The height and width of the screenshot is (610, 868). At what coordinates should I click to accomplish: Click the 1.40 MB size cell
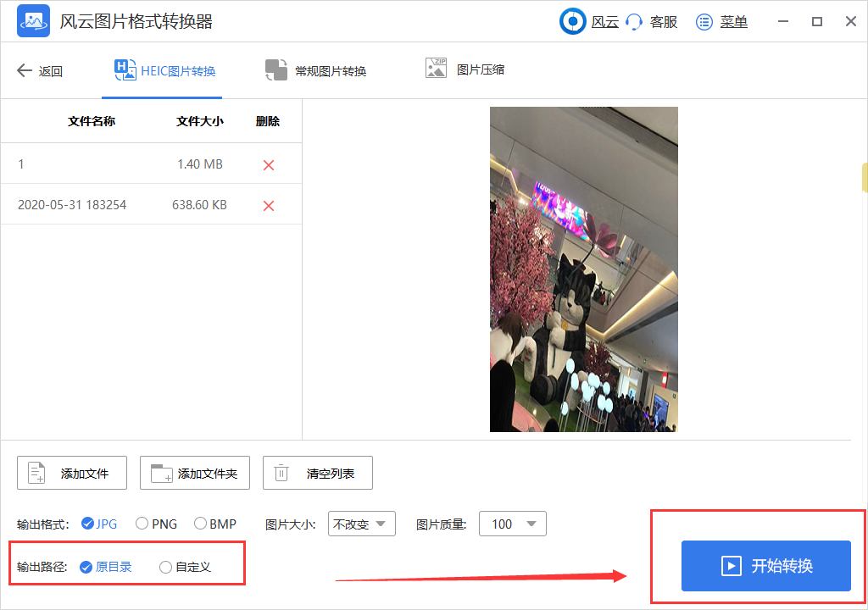(x=200, y=164)
